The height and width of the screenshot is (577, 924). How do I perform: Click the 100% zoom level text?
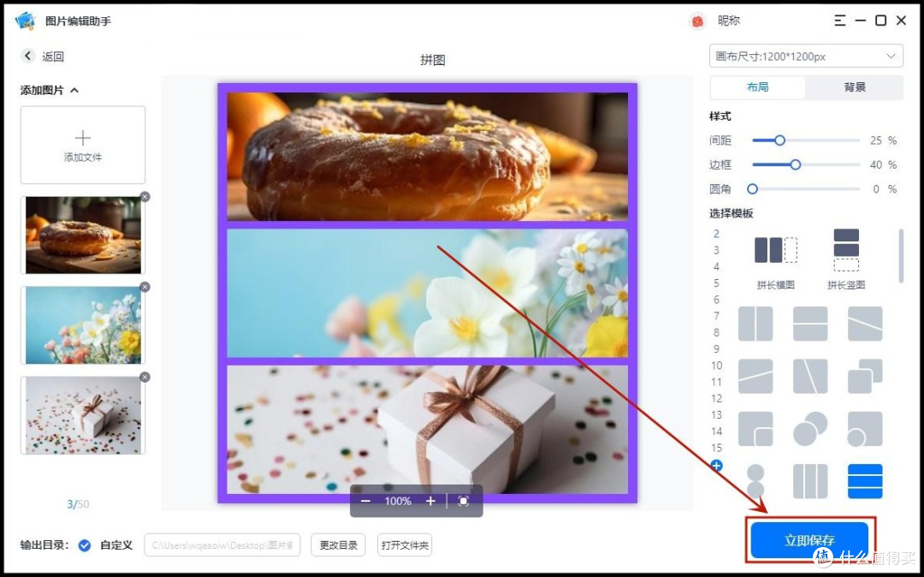[399, 501]
